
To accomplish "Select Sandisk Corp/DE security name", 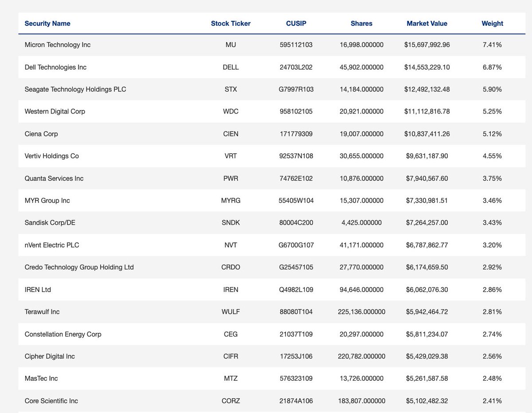I will (50, 223).
